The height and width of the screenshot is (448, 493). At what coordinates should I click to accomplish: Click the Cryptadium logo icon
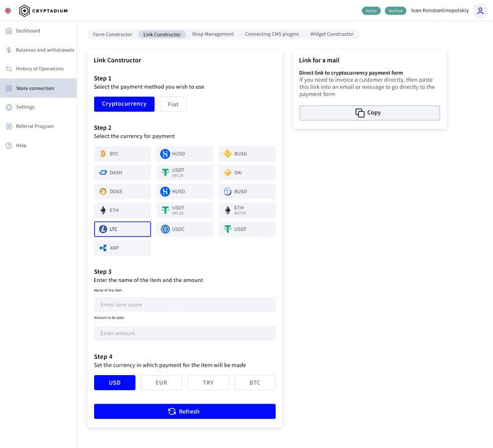tap(25, 11)
